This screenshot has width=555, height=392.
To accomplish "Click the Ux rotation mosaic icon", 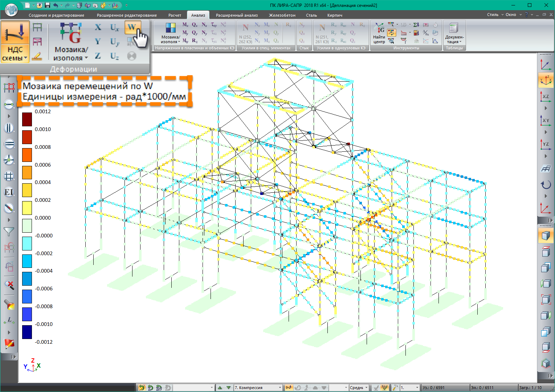I will tap(114, 28).
